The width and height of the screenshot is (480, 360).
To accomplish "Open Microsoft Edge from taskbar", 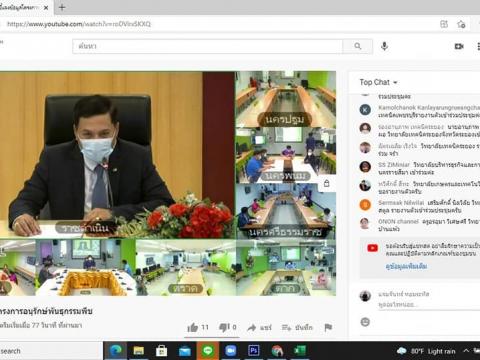I will pyautogui.click(x=115, y=351).
